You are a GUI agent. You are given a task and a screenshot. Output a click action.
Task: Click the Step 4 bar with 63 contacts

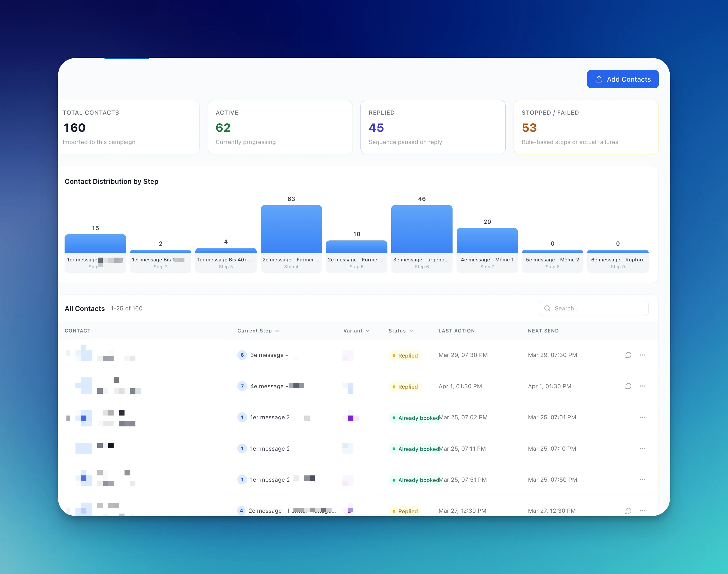click(291, 229)
